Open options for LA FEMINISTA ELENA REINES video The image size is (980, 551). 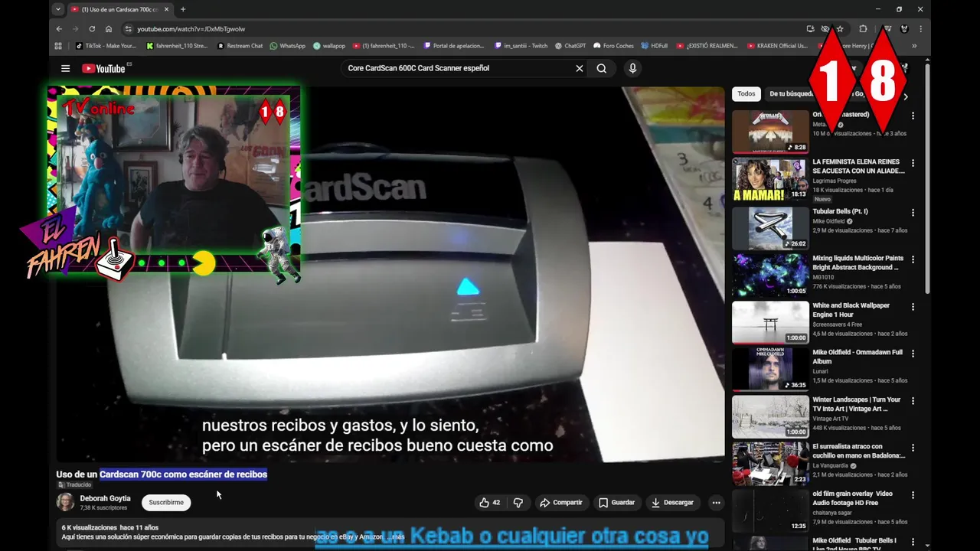pos(913,163)
